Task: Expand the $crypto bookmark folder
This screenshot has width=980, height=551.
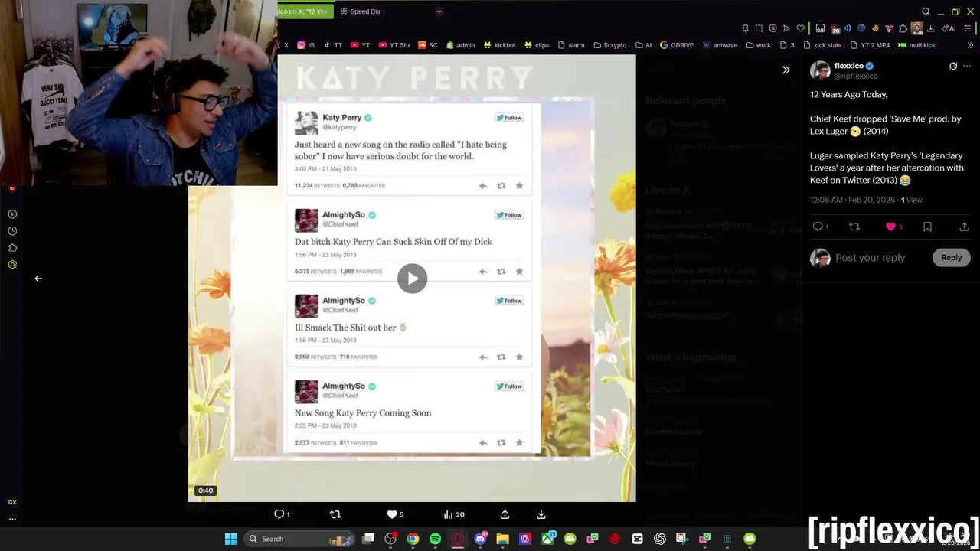Action: (610, 45)
